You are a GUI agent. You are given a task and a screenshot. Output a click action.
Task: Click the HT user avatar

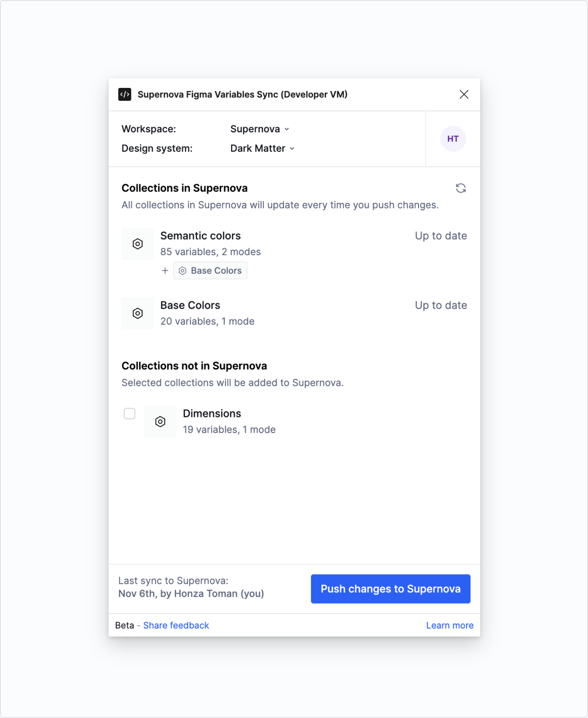coord(453,139)
